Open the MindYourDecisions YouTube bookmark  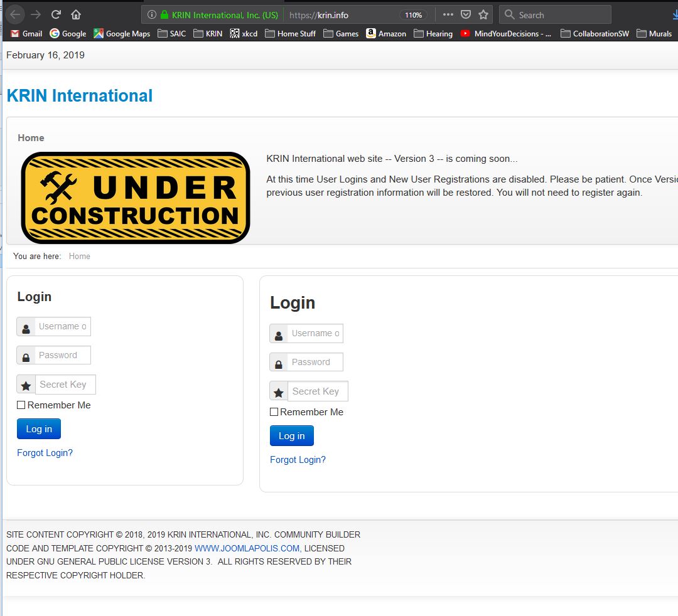[x=506, y=34]
